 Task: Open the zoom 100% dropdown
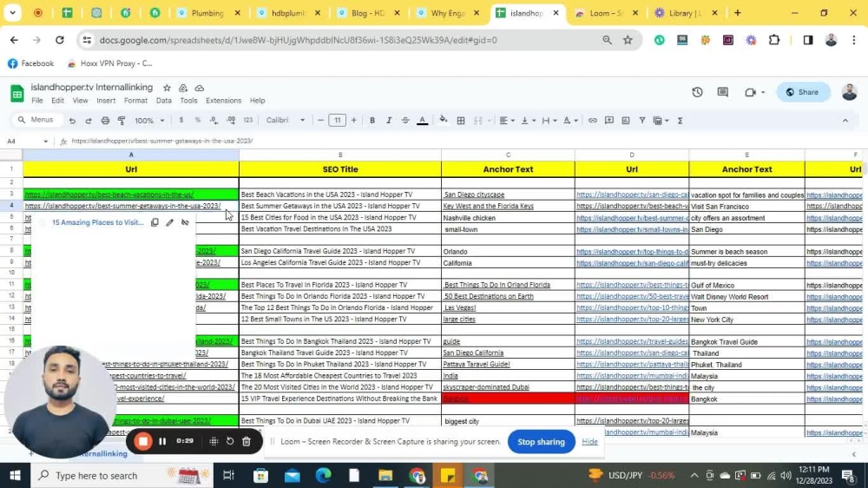[x=149, y=120]
